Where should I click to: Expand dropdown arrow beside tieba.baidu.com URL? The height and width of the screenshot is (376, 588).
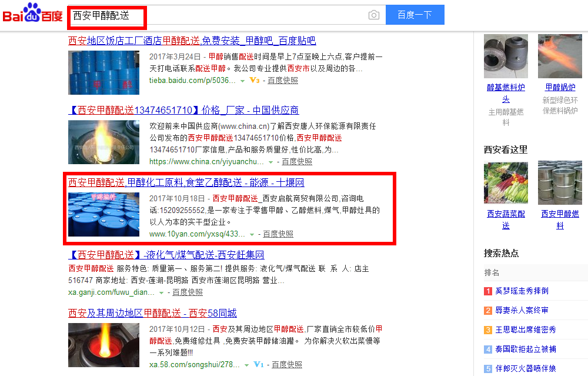pyautogui.click(x=243, y=81)
